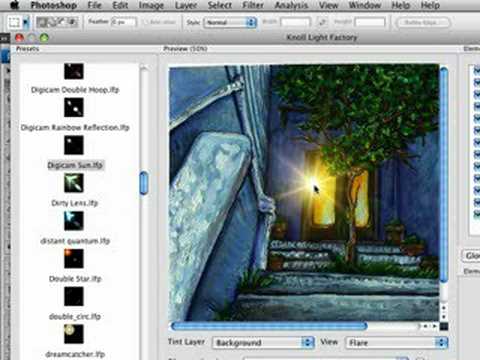Click the 'Digicam Double Hoop.lfp' label
This screenshot has width=480, height=360.
pos(75,90)
